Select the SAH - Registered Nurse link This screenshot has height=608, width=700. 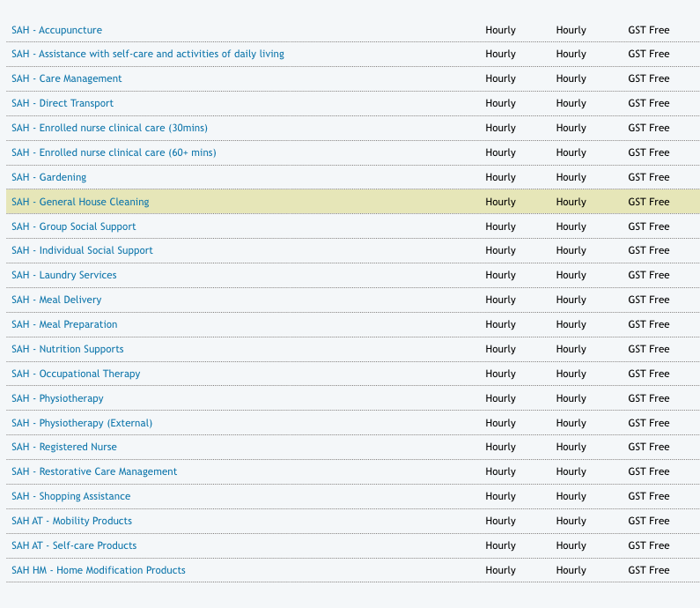(63, 447)
